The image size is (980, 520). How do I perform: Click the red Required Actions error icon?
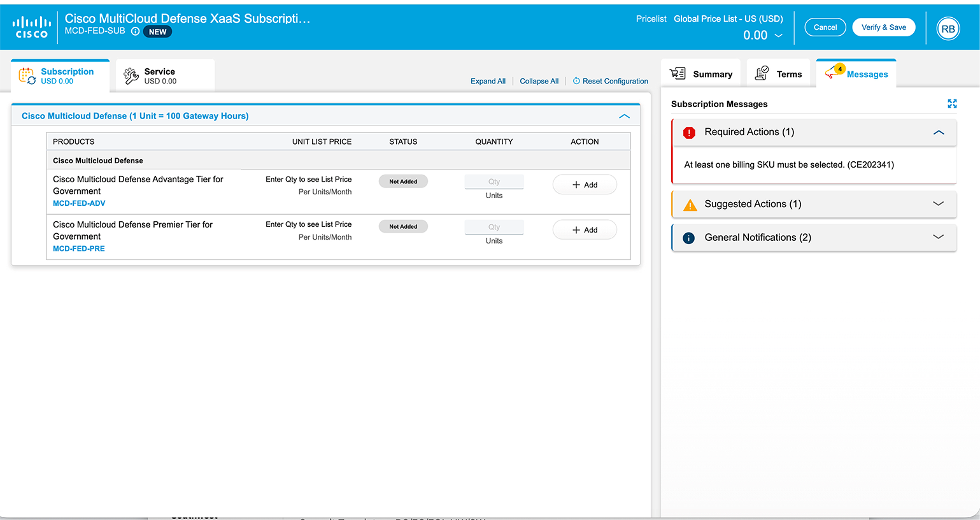pyautogui.click(x=689, y=133)
